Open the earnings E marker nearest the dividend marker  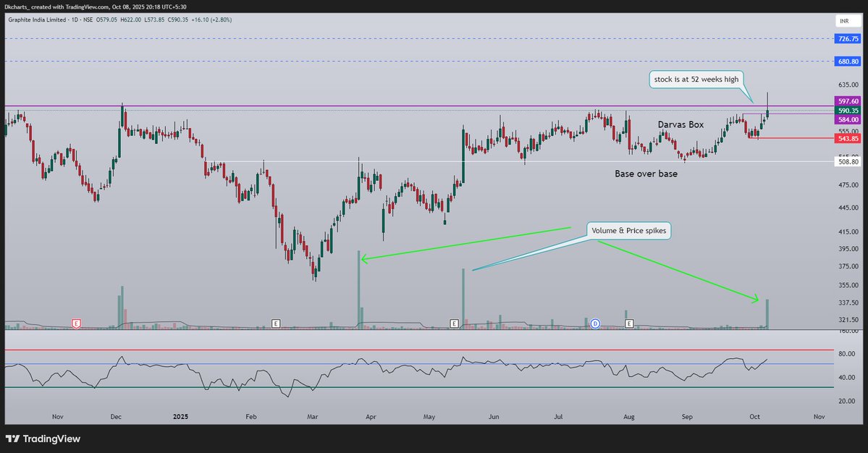click(x=629, y=323)
